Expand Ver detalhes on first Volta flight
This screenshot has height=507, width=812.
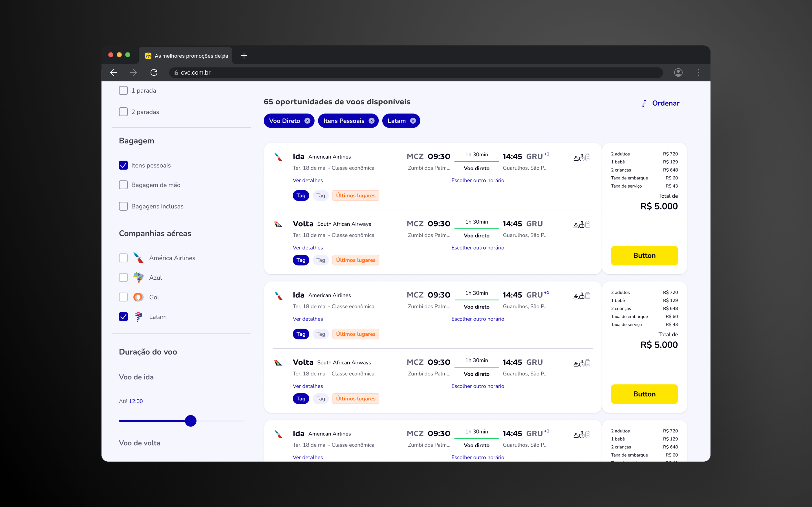(308, 248)
